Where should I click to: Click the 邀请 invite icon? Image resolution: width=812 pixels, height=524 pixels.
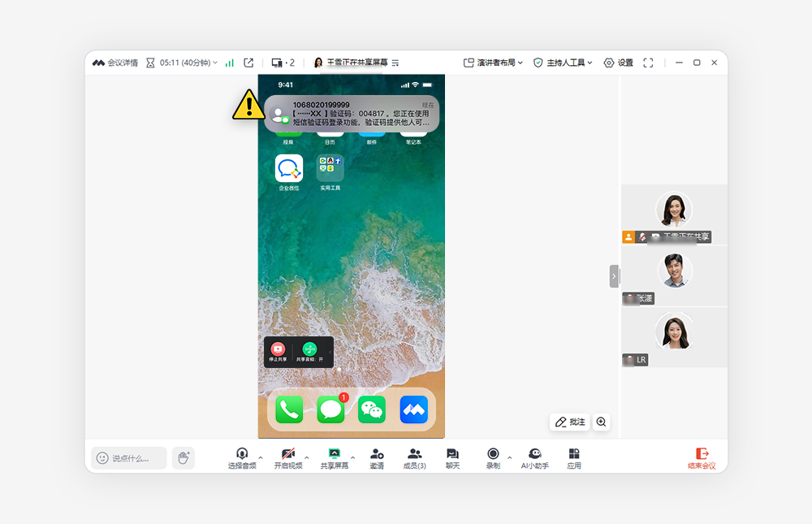(377, 459)
